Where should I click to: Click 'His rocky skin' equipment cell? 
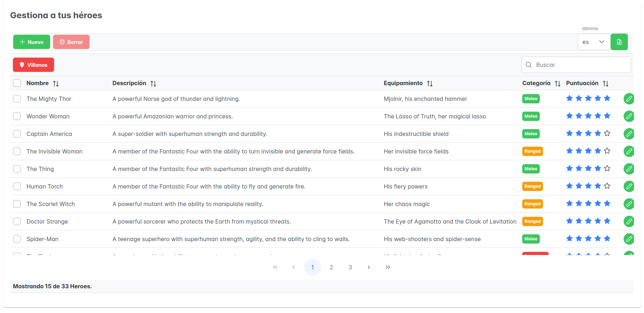coord(403,169)
